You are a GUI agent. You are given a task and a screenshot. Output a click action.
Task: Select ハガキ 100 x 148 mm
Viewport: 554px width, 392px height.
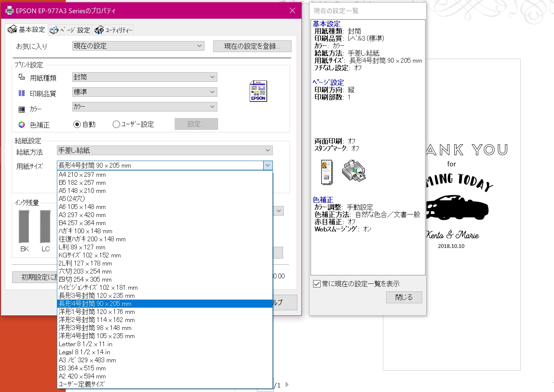165,231
